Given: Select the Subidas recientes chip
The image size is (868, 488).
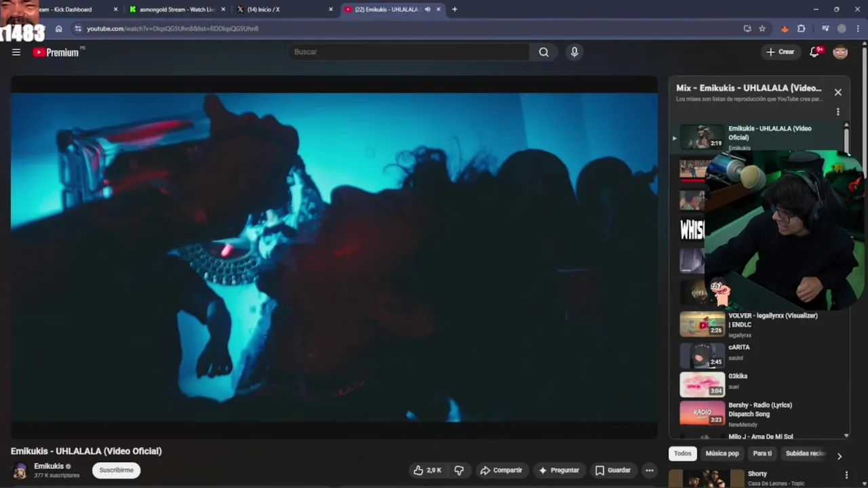Looking at the screenshot, I should pyautogui.click(x=805, y=453).
